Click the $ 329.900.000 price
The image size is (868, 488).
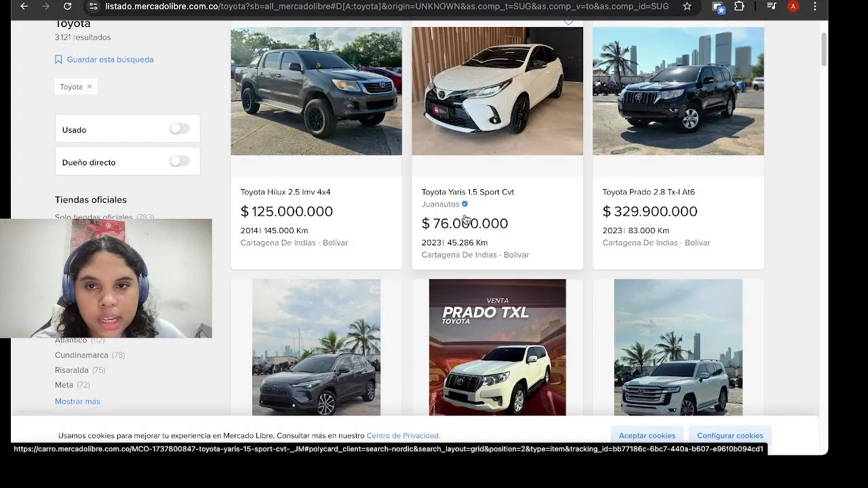coord(650,211)
